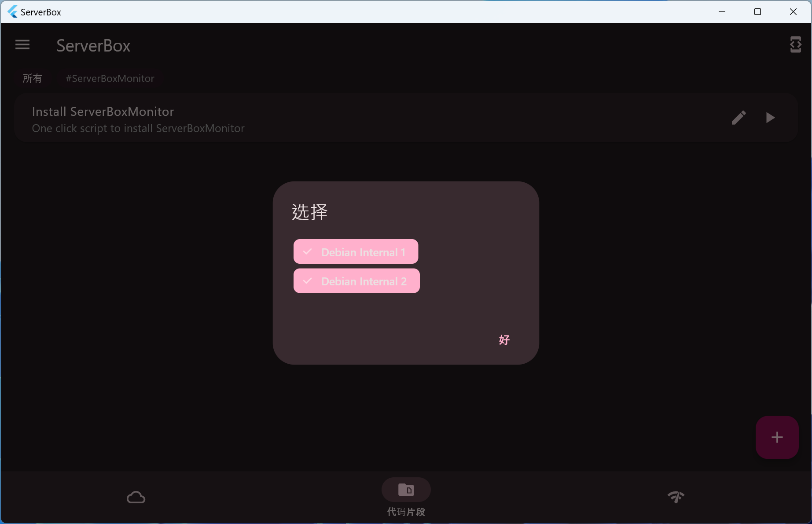Toggle the Debian Internal 2 server chip
The image size is (812, 524).
pos(356,281)
